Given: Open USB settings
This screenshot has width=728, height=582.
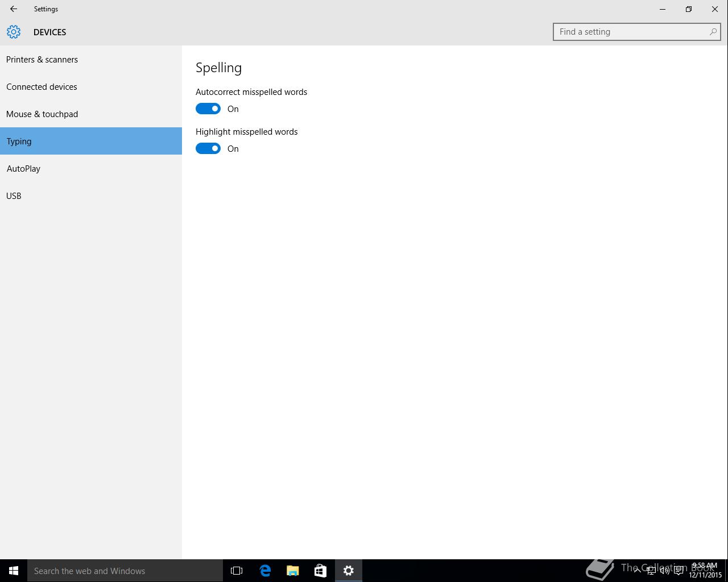Looking at the screenshot, I should tap(91, 196).
